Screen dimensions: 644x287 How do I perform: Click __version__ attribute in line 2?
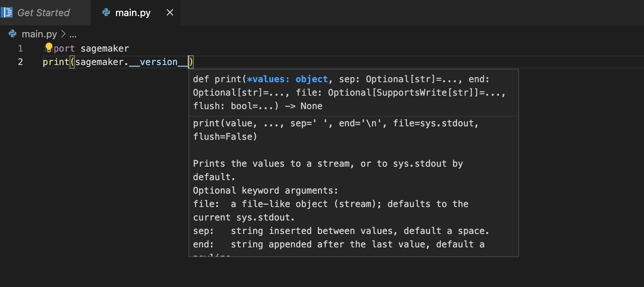(x=158, y=62)
